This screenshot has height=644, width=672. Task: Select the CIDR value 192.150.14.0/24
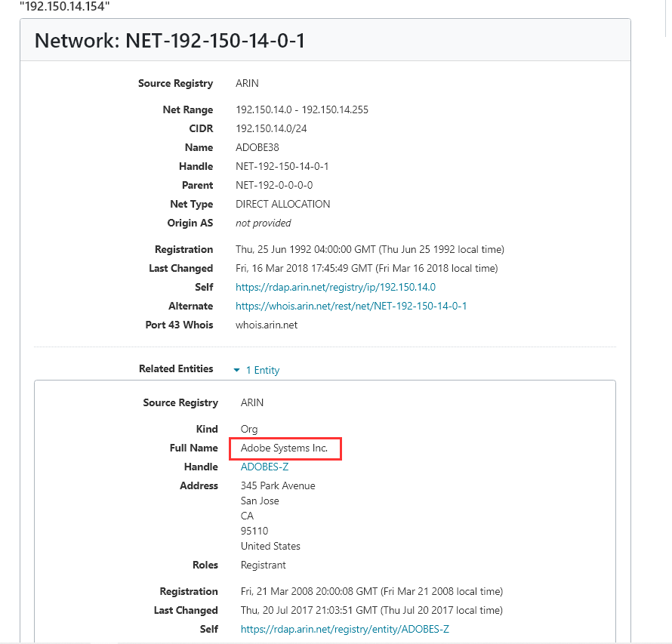(270, 128)
